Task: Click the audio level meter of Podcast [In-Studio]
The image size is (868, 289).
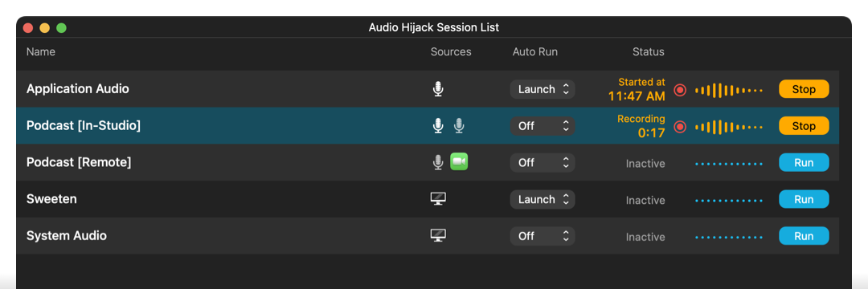Action: pyautogui.click(x=729, y=127)
